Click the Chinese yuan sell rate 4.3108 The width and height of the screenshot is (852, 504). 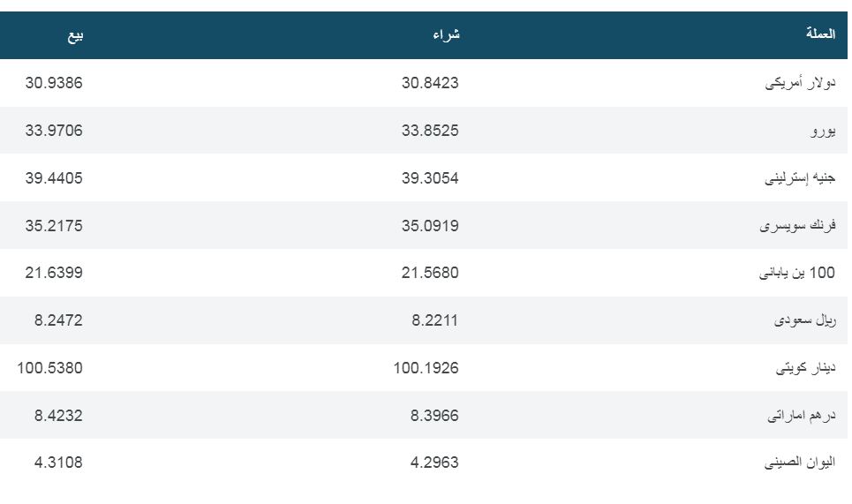[58, 463]
